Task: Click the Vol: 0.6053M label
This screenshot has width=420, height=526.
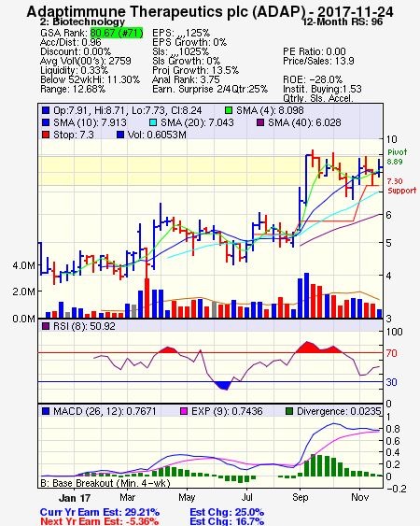Action: (x=157, y=135)
